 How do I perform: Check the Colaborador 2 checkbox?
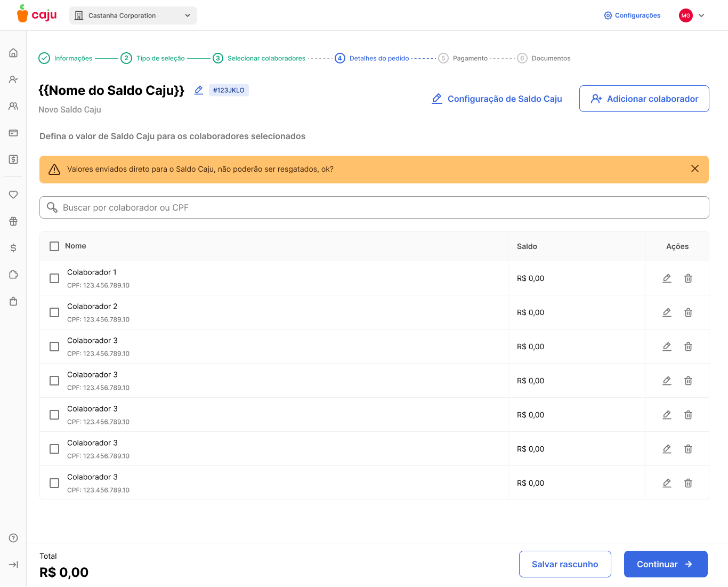tap(54, 312)
